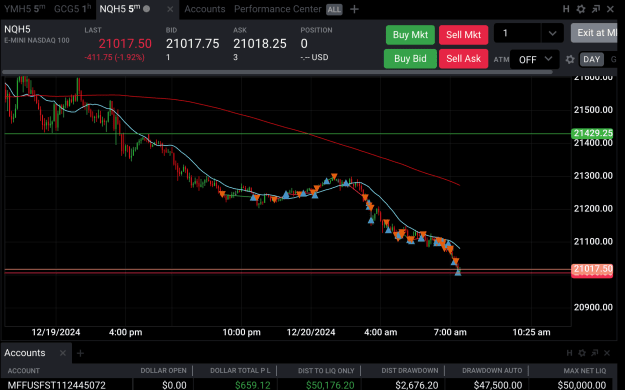
Task: Click the NQH5 symbol name
Action: click(17, 29)
